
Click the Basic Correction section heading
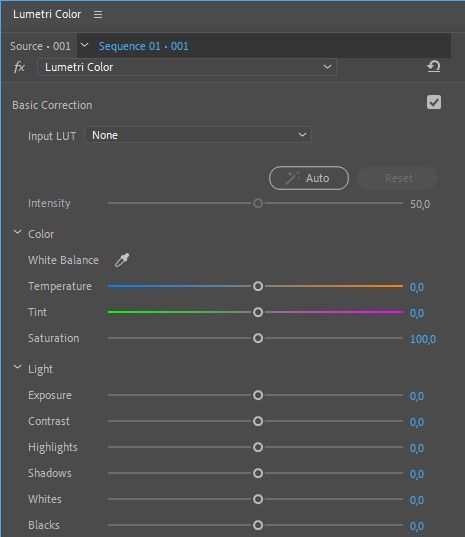pyautogui.click(x=52, y=105)
